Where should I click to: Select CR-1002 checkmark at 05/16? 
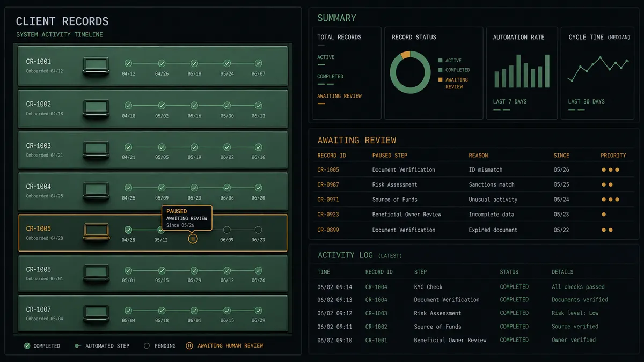point(194,106)
